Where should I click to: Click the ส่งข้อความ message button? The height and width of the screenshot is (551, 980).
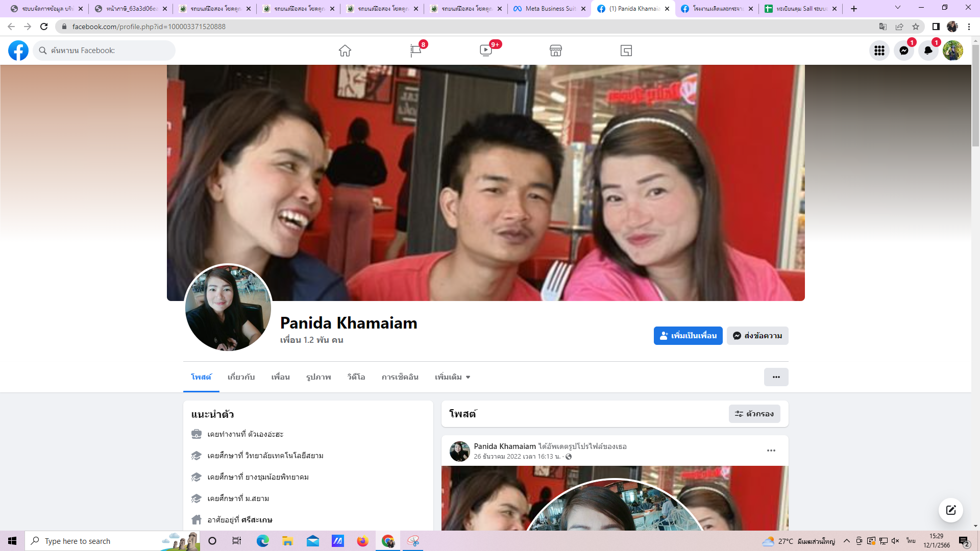click(x=757, y=336)
